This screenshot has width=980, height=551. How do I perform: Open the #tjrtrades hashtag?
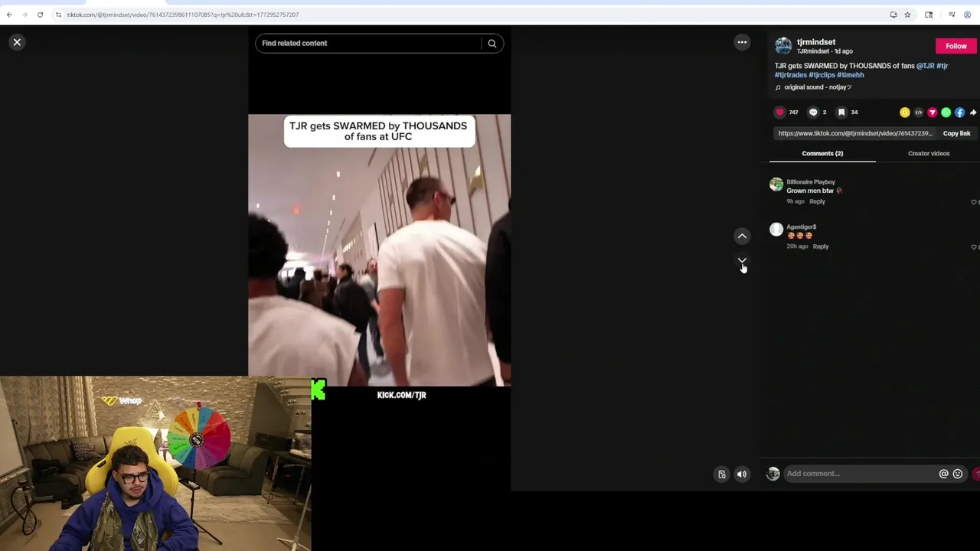point(790,75)
